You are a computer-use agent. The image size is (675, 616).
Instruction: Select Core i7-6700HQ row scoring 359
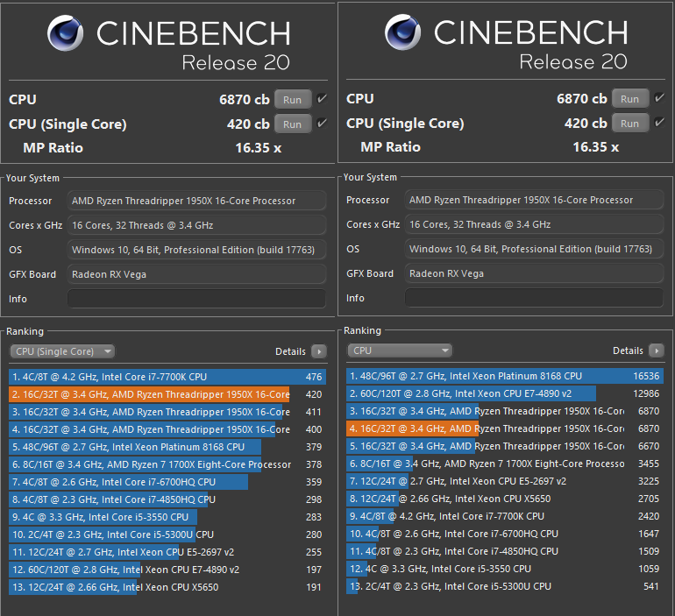tap(167, 482)
